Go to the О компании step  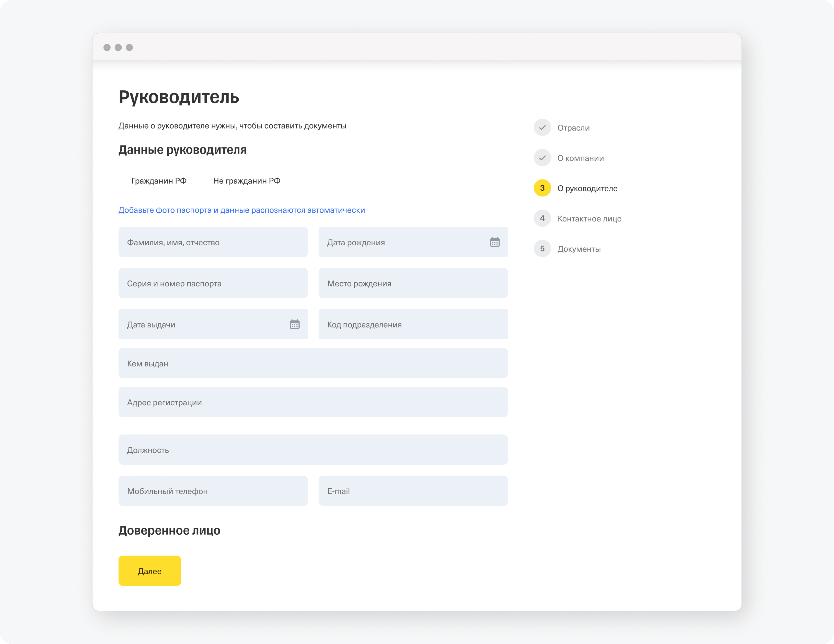click(x=581, y=158)
